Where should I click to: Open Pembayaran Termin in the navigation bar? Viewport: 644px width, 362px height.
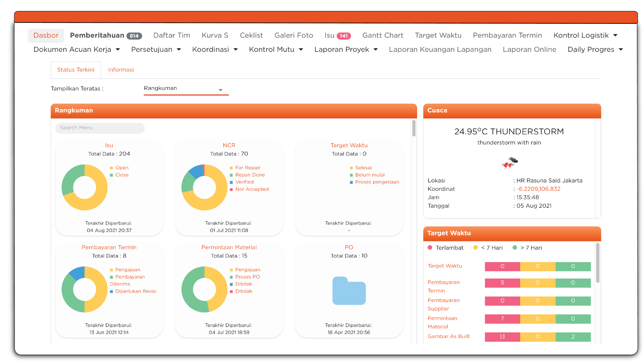point(507,35)
